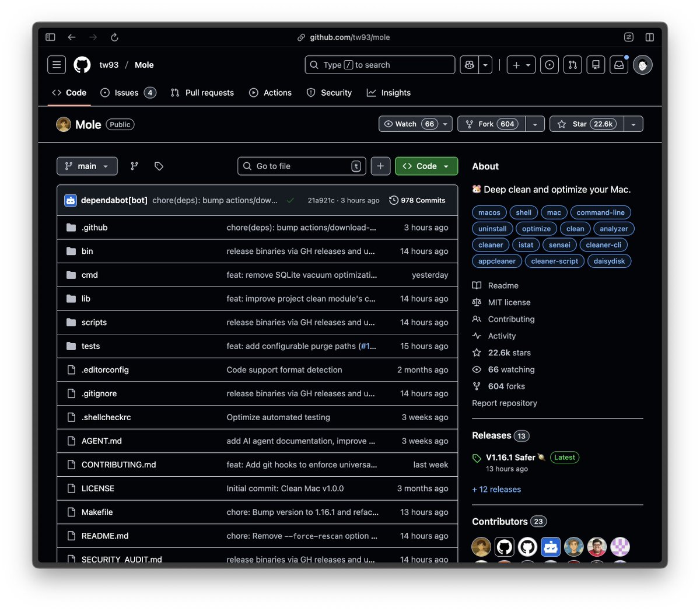Click the first contributor avatar

click(481, 547)
